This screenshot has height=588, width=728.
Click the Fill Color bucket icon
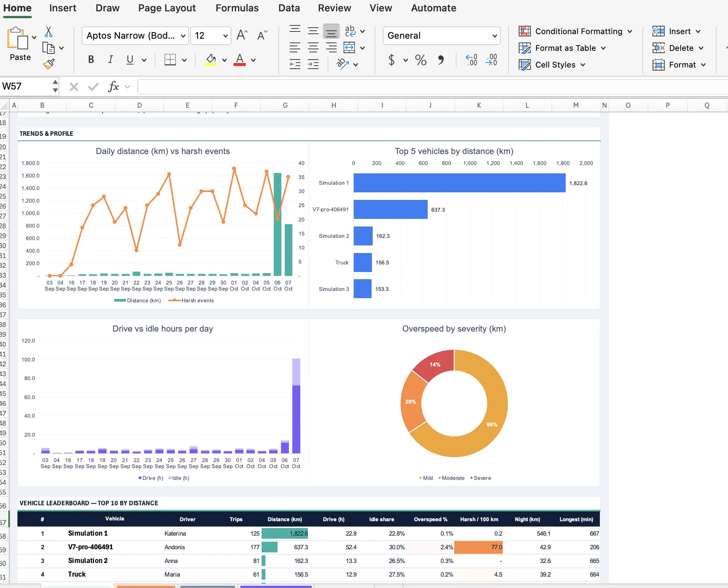tap(211, 60)
